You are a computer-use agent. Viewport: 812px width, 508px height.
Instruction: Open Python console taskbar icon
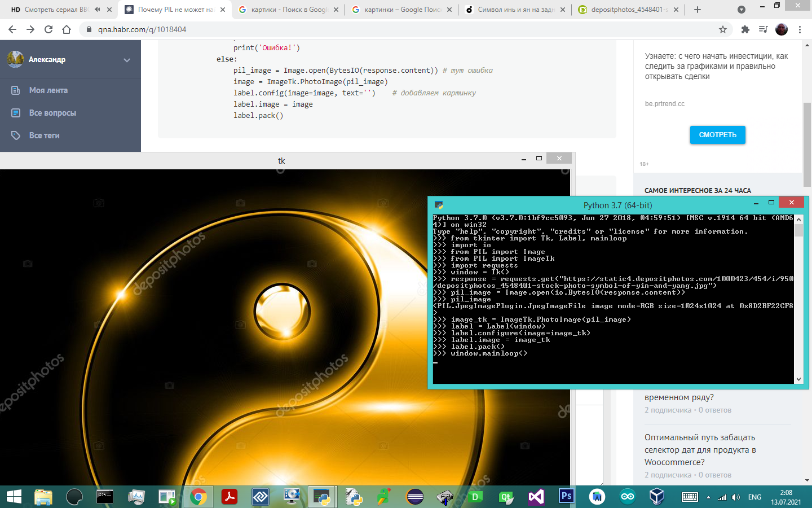coord(322,497)
